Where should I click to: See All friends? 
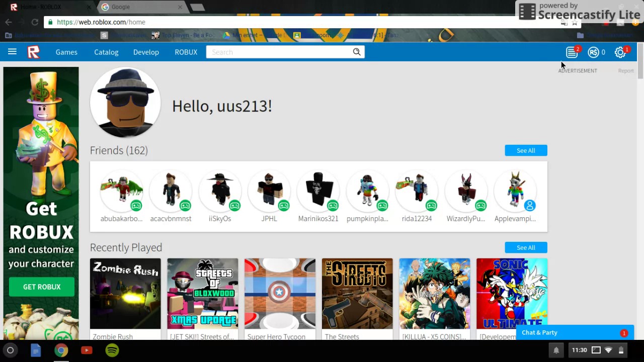coord(526,150)
